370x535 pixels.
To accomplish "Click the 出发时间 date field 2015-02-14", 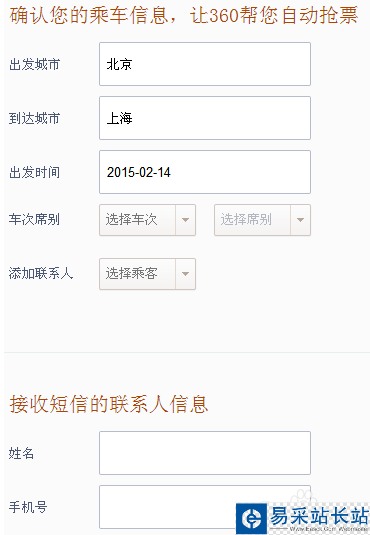I will tap(205, 172).
